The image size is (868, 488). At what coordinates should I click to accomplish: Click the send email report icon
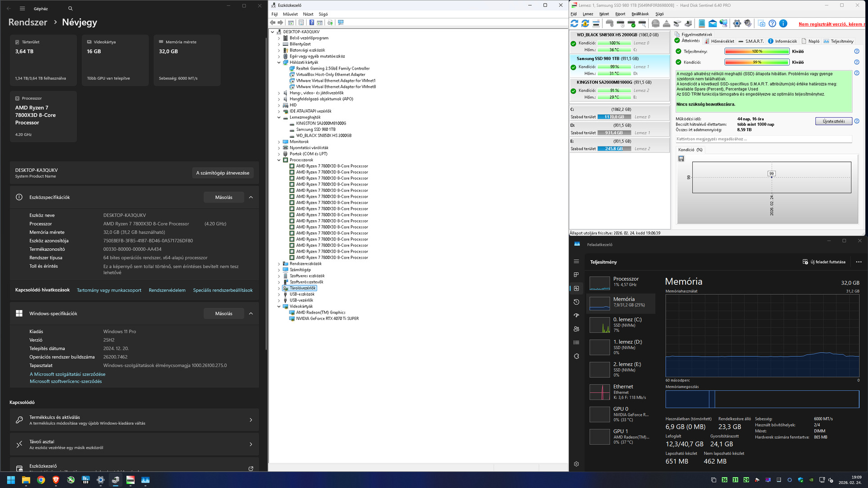coord(712,23)
